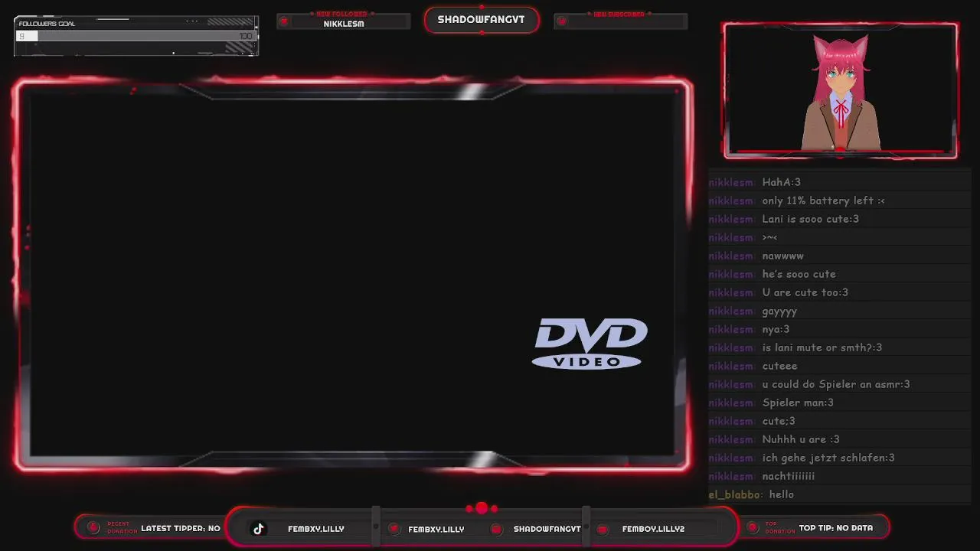Screen dimensions: 980x551
Task: Click chat message 'gayyyy'
Action: pos(780,311)
